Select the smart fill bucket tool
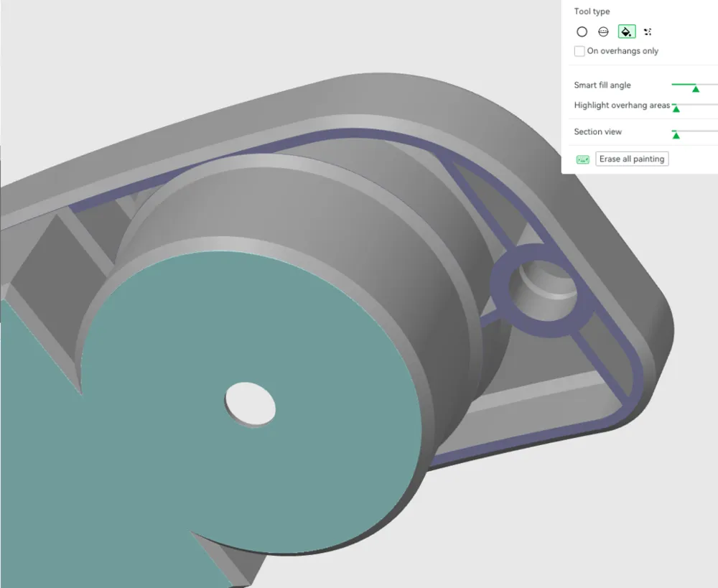 pyautogui.click(x=626, y=32)
